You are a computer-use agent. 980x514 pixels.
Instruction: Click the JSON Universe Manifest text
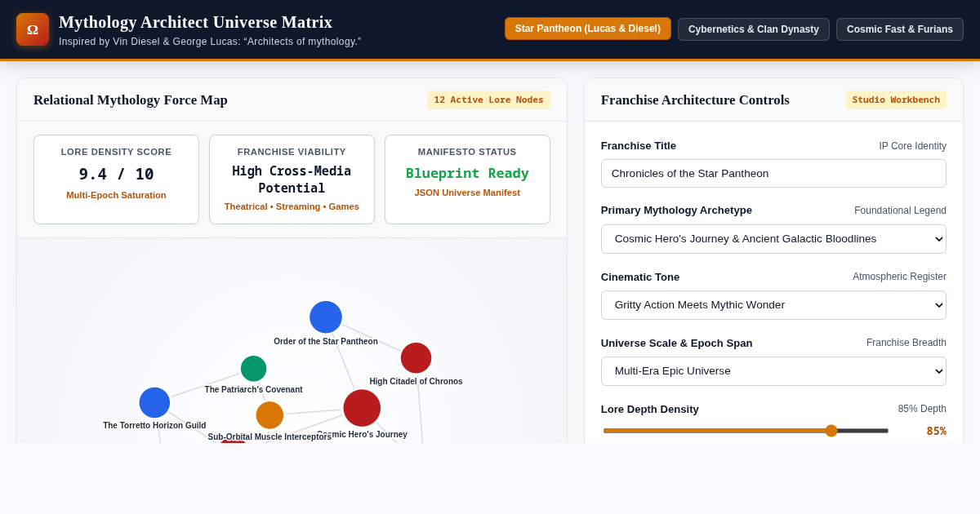click(467, 193)
